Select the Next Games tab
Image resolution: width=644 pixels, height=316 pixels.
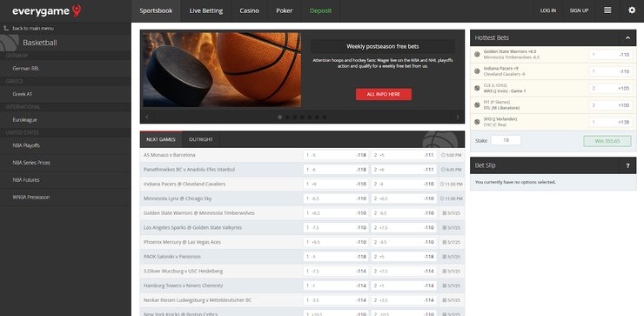tap(161, 139)
